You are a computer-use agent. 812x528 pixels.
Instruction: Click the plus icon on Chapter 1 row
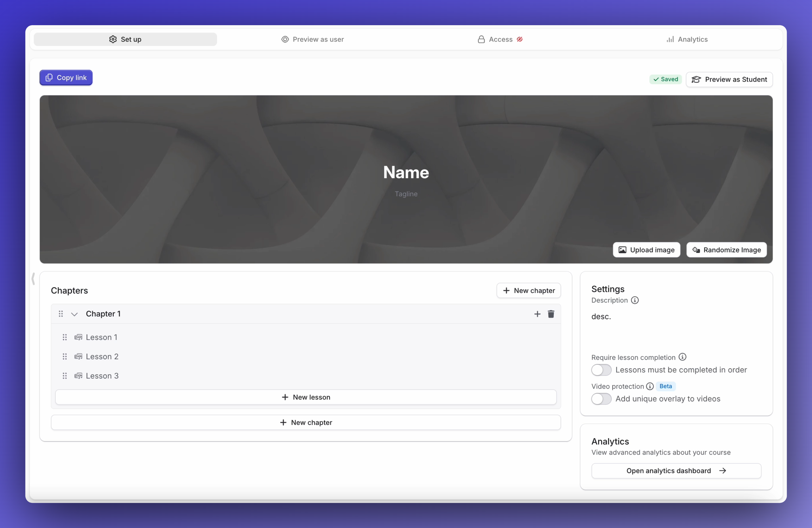(x=537, y=314)
